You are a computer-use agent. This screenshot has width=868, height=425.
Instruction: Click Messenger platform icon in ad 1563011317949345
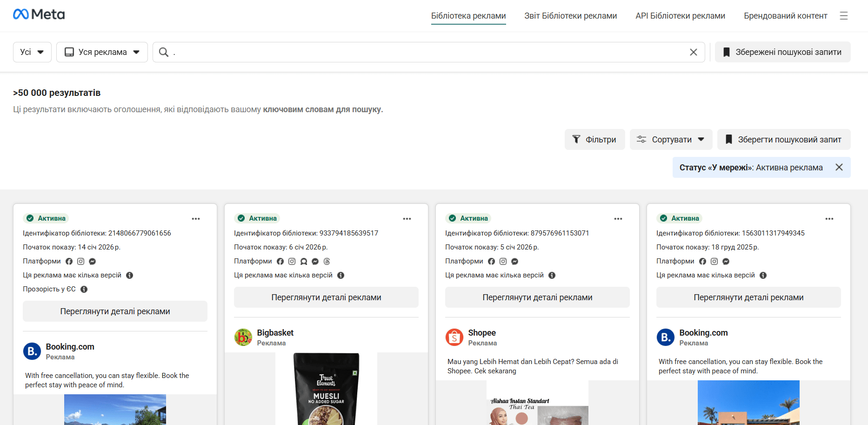tap(726, 262)
